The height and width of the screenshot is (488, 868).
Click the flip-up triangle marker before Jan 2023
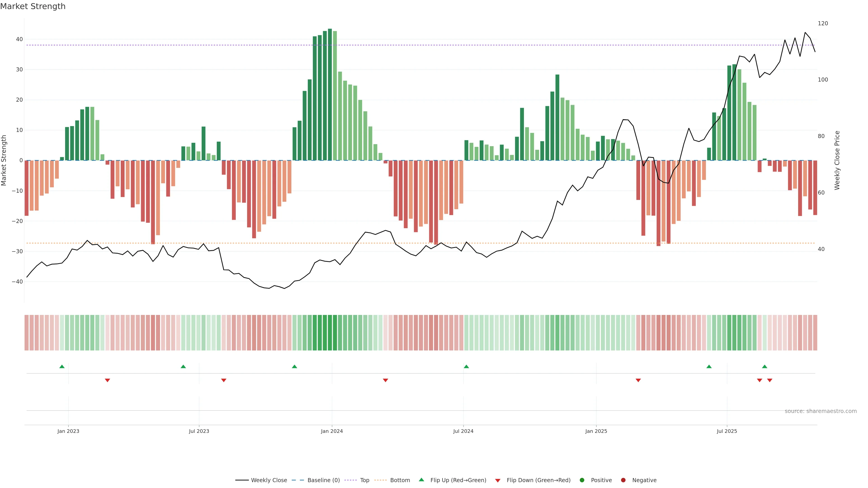62,366
